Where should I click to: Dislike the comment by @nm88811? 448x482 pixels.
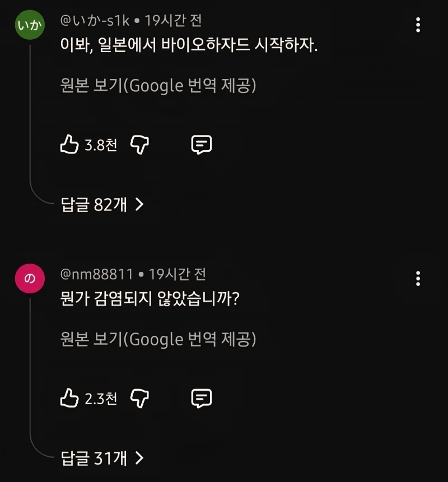point(139,399)
